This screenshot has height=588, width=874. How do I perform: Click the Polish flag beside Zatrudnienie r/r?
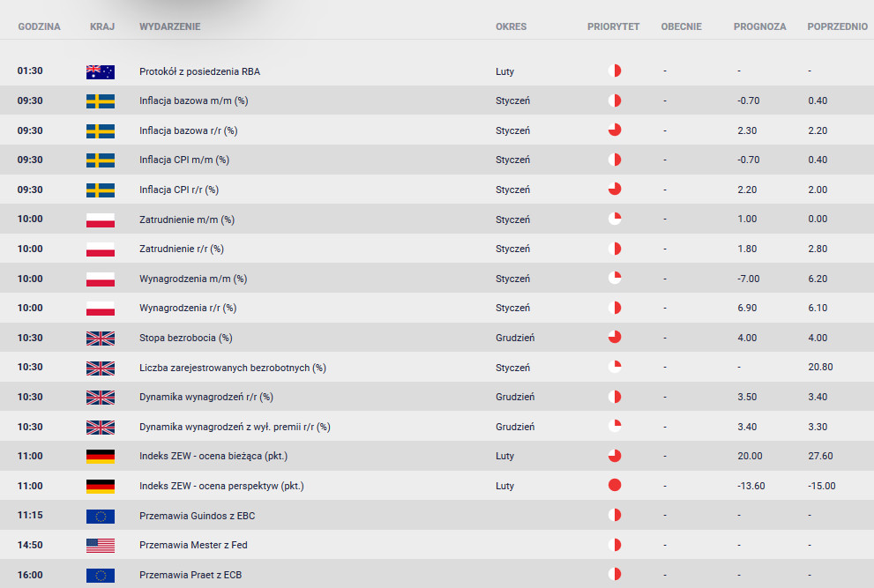click(x=101, y=249)
